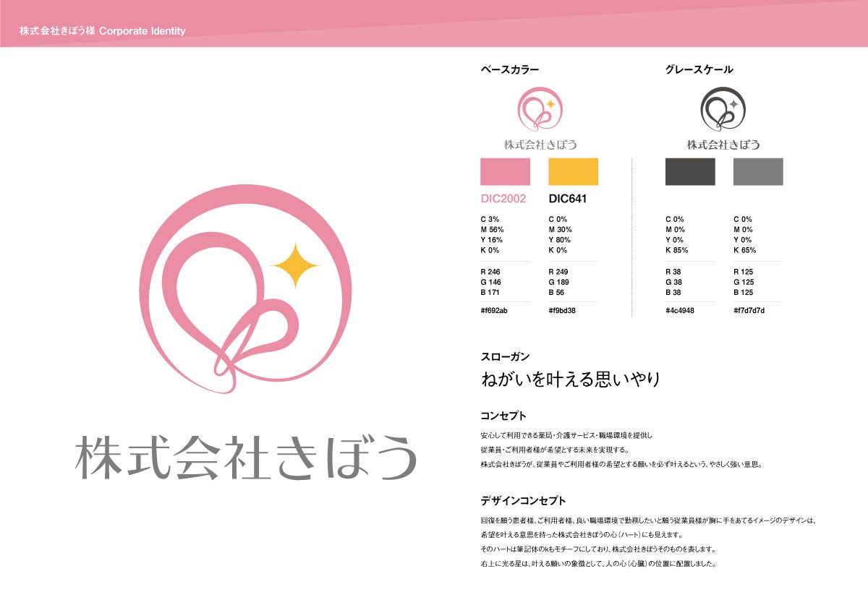
Task: Select the DIC641 color label
Action: pyautogui.click(x=568, y=199)
